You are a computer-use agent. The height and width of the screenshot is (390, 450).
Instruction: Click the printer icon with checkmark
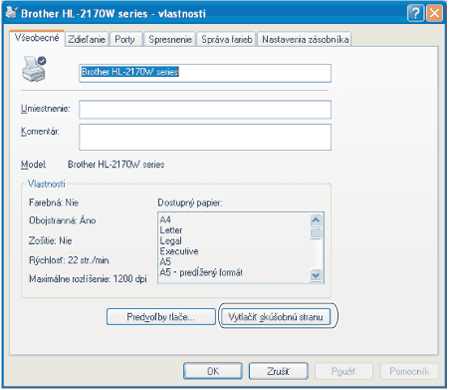(x=34, y=69)
